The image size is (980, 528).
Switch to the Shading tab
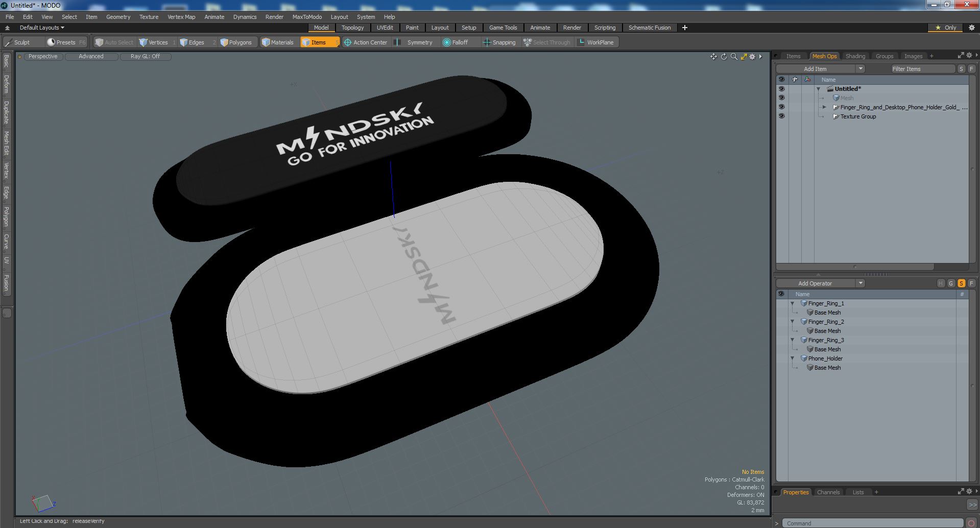click(x=855, y=56)
